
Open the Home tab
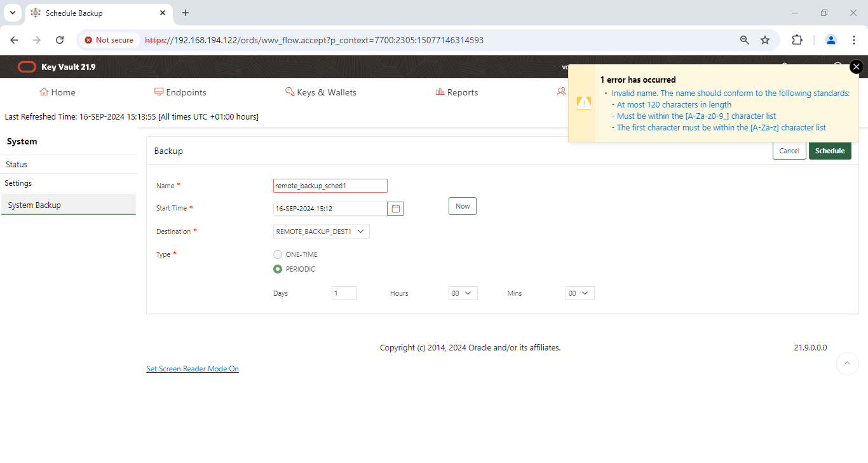click(x=57, y=92)
